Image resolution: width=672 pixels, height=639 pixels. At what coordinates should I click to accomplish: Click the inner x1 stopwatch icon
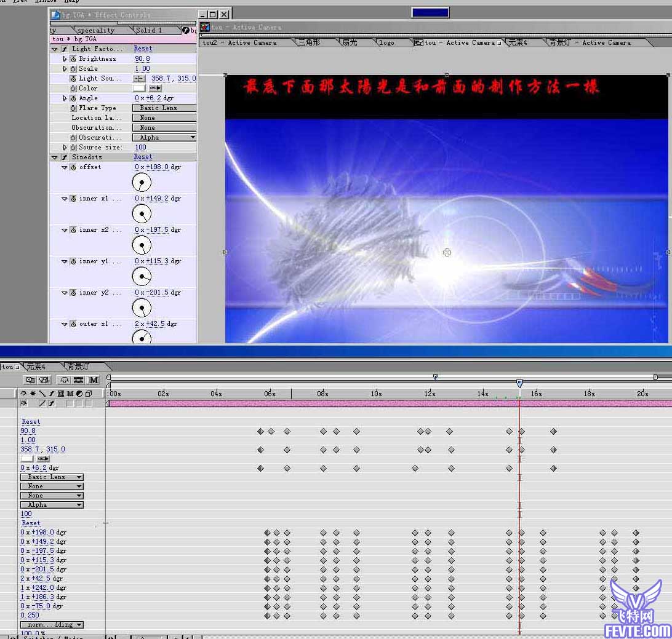(73, 199)
